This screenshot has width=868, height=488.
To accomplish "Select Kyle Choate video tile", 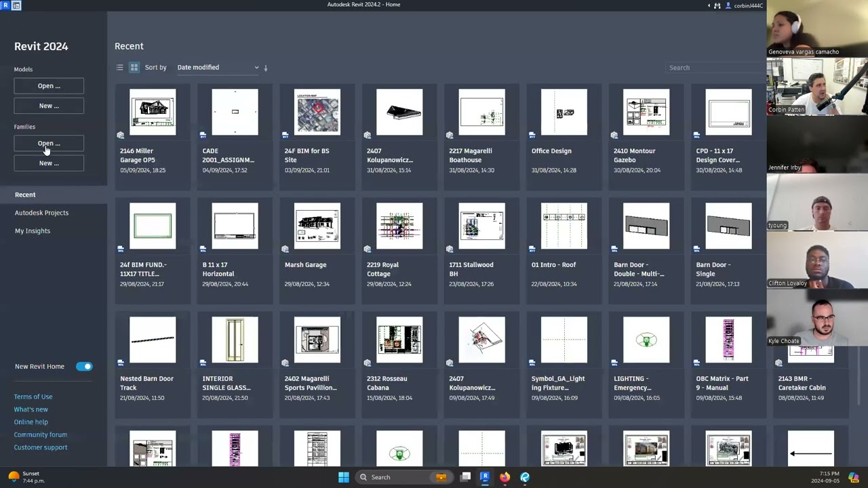I will 817,317.
